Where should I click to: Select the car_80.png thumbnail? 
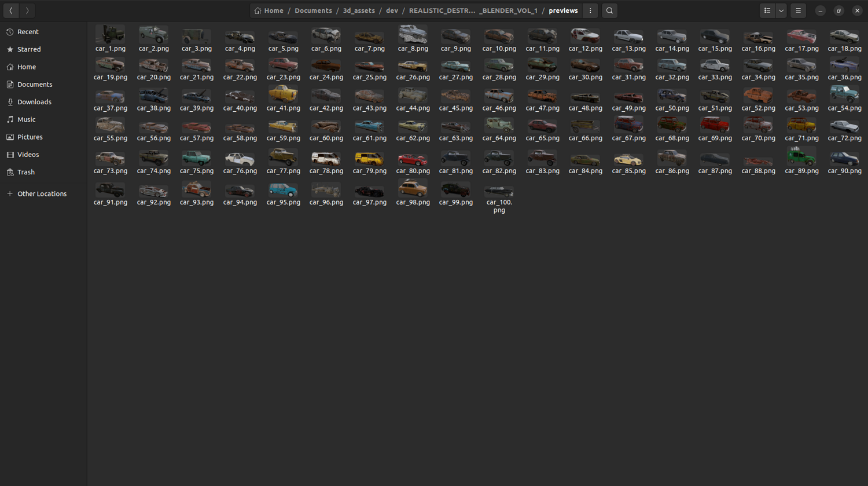[413, 159]
